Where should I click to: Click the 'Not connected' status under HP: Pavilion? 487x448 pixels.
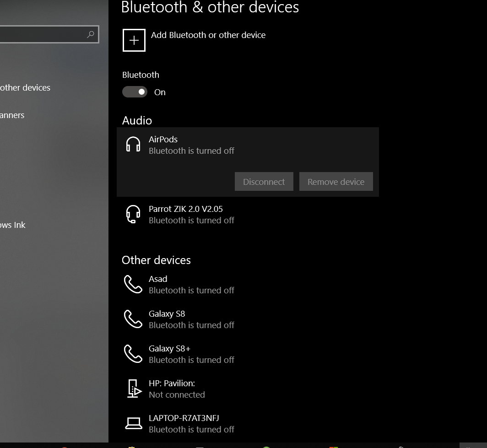click(x=177, y=394)
